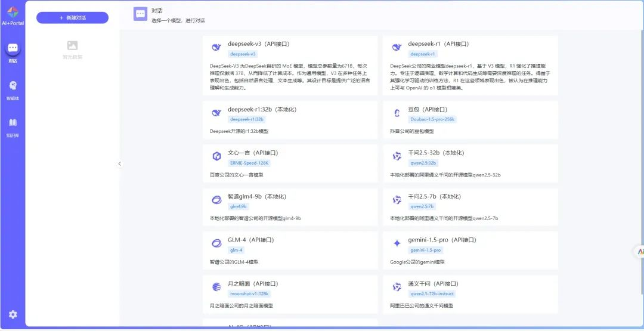Click the deepseek-v3 whale icon
Viewport: 644px width, 331px height.
(216, 48)
